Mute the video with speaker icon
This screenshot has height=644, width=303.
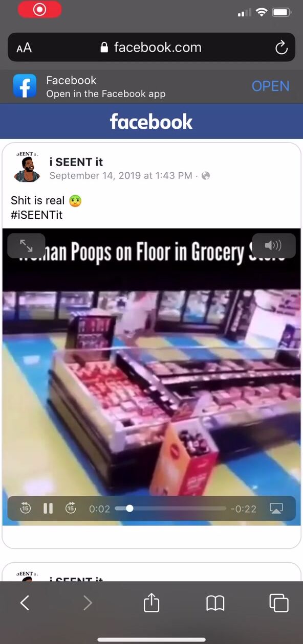pyautogui.click(x=273, y=246)
